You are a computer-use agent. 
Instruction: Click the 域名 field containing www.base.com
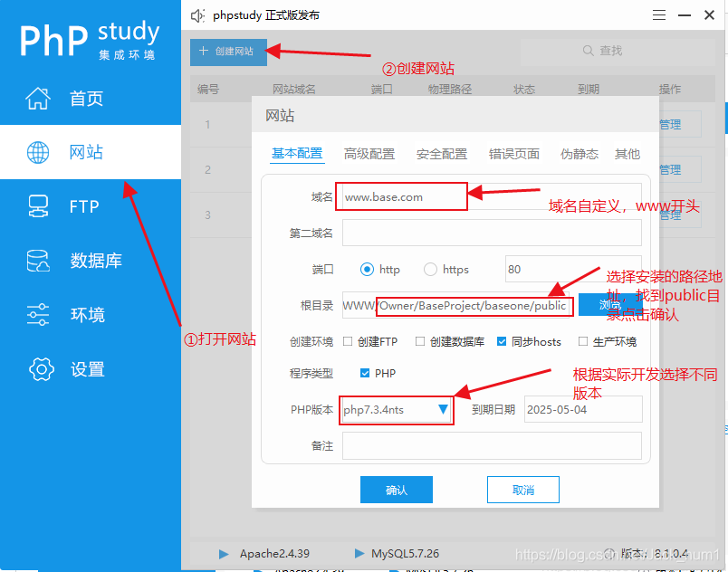click(492, 196)
